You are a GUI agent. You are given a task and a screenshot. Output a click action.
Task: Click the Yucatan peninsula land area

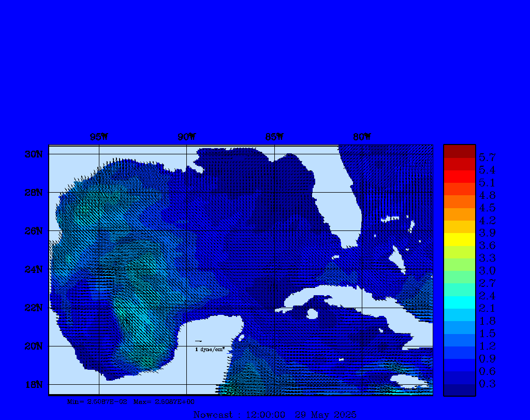coord(212,352)
